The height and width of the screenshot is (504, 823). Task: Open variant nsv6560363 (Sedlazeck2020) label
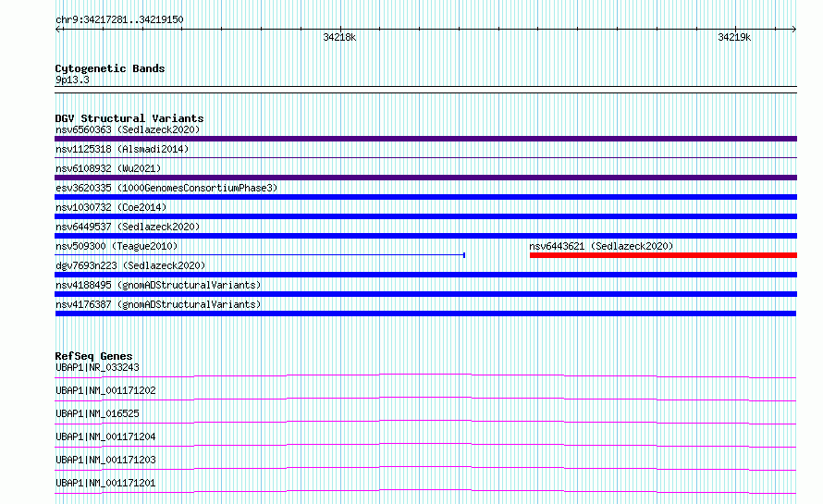[128, 129]
